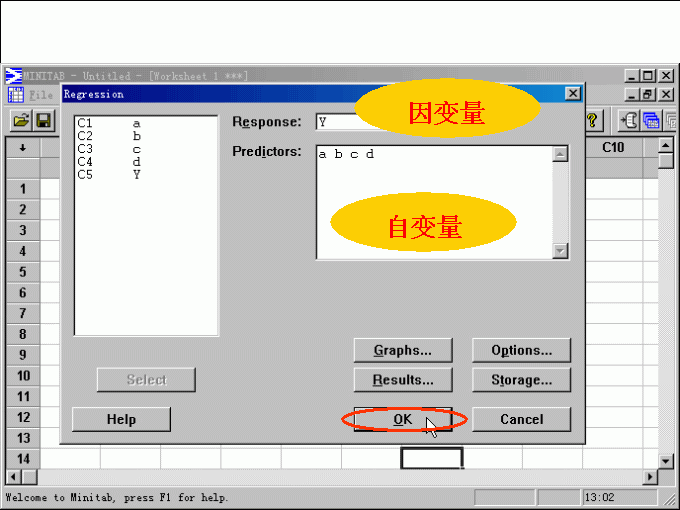The height and width of the screenshot is (510, 680).
Task: Click the Save floppy disk icon
Action: tap(44, 120)
